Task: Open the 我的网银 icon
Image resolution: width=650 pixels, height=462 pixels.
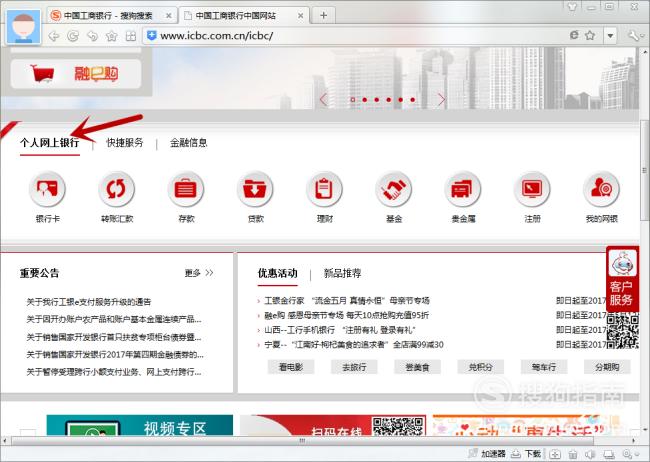Action: pyautogui.click(x=601, y=189)
